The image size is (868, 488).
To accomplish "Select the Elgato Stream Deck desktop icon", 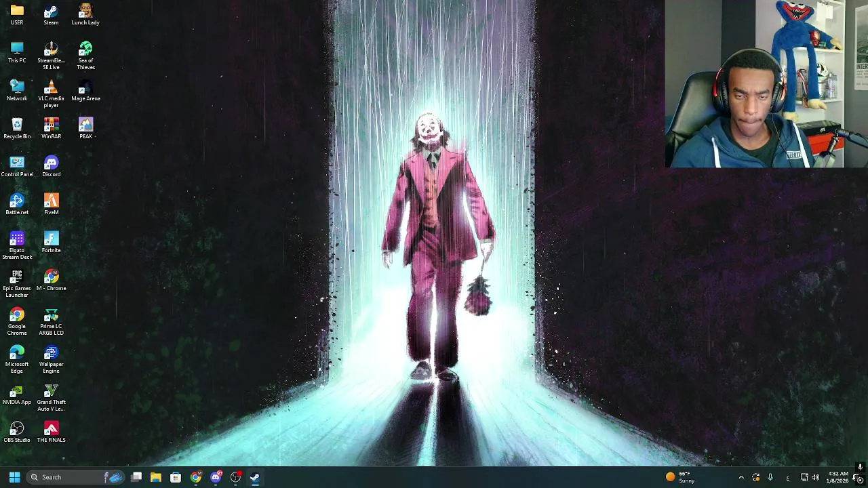I will (17, 246).
